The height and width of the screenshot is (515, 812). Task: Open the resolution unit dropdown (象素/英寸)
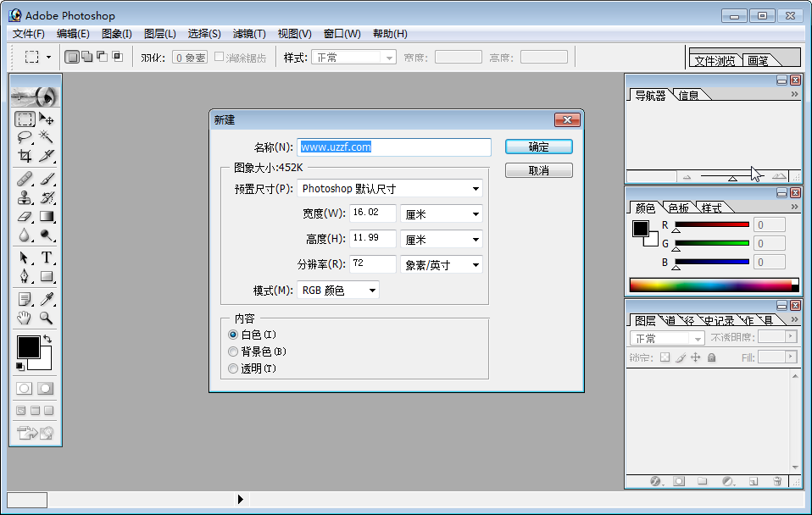442,265
